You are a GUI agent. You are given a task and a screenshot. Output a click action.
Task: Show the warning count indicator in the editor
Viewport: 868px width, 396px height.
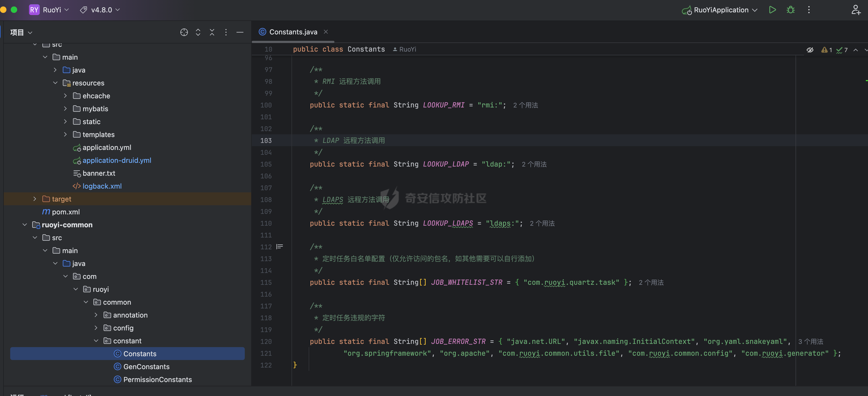(x=827, y=50)
